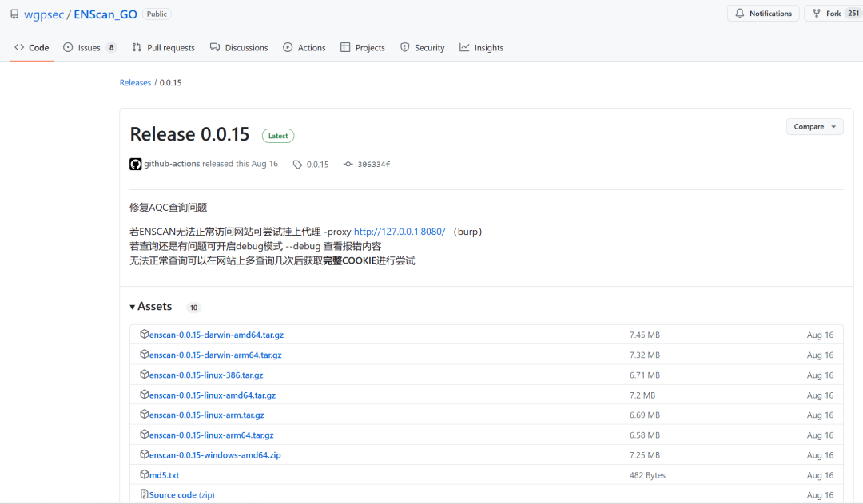
Task: Click package icon of windows-amd64 asset
Action: point(144,454)
